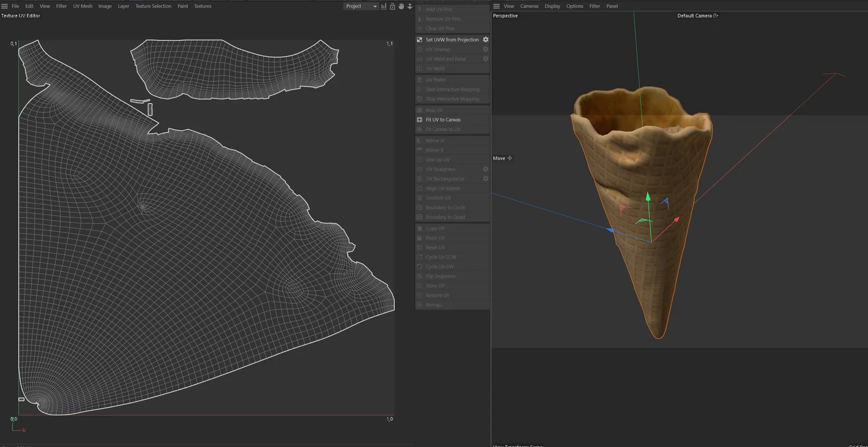Open the viewport Filter menu
The width and height of the screenshot is (868, 447).
point(595,6)
